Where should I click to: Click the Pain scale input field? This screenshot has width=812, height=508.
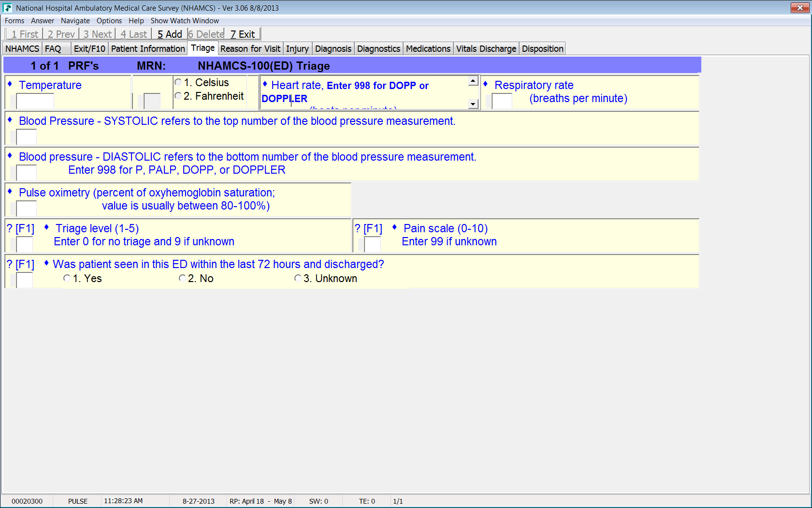373,244
